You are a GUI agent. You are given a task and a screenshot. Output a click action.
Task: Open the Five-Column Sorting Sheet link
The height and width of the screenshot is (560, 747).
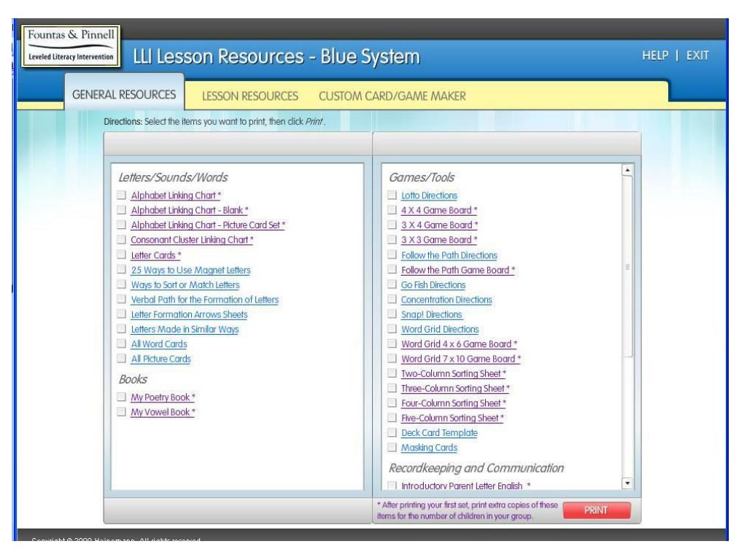click(452, 418)
